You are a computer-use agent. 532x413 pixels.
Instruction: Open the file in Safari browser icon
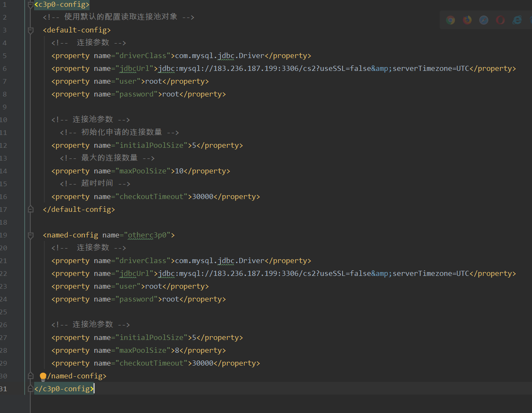(484, 20)
